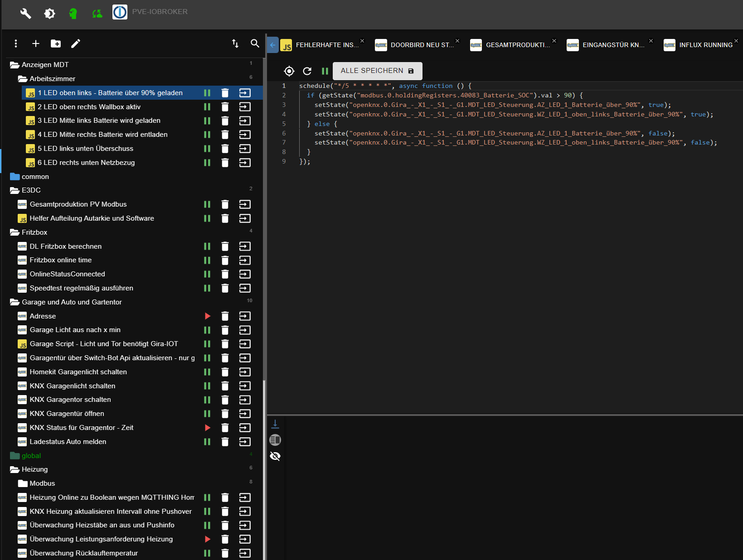Open the script search icon

[255, 43]
